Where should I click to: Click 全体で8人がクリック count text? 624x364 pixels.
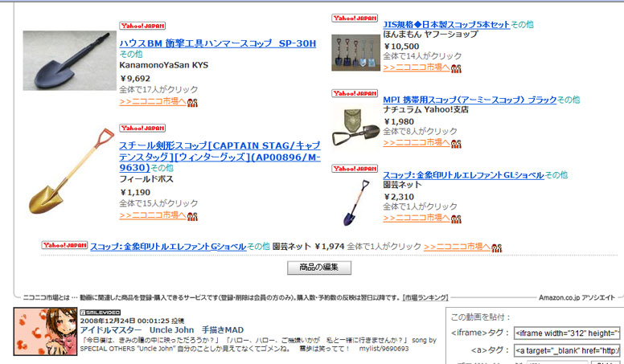point(420,132)
